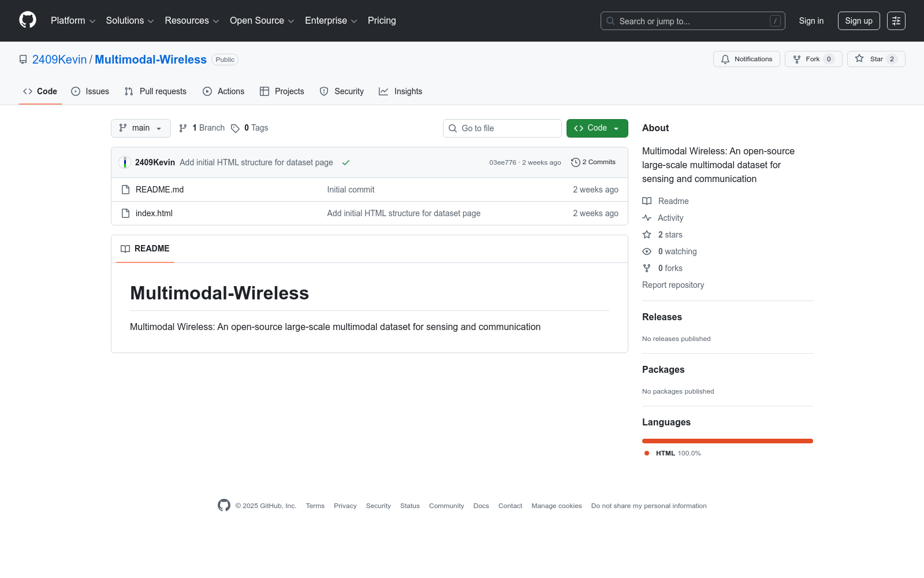924x578 pixels.
Task: Select the README tab in file viewer
Action: click(145, 249)
